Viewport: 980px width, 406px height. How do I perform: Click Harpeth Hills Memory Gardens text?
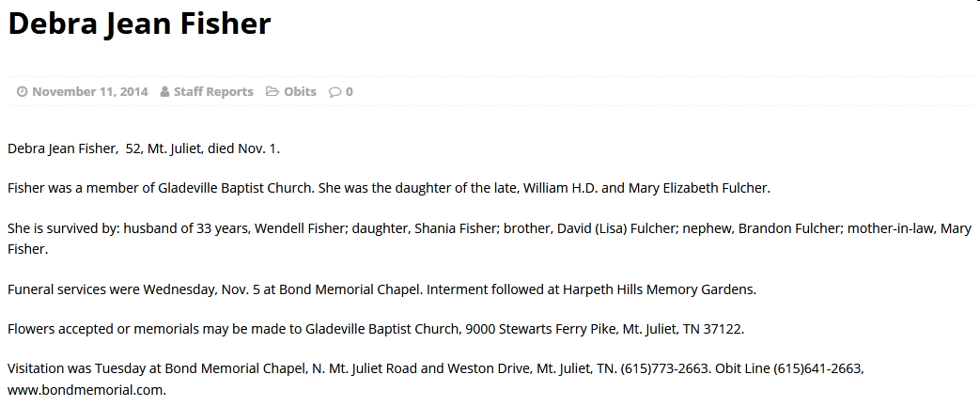pyautogui.click(x=660, y=289)
